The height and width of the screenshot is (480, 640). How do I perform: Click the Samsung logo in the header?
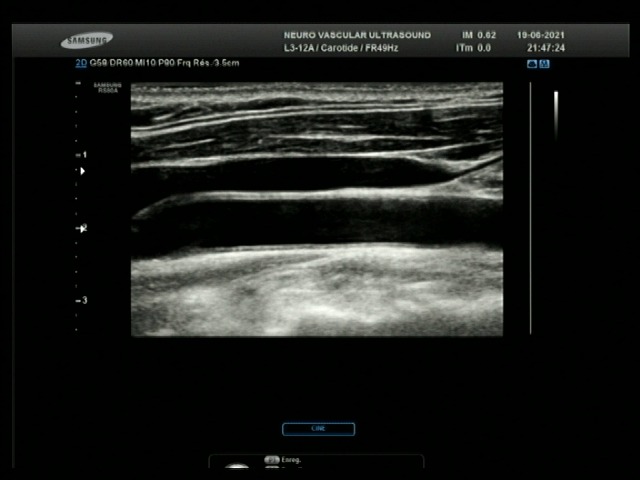click(86, 41)
